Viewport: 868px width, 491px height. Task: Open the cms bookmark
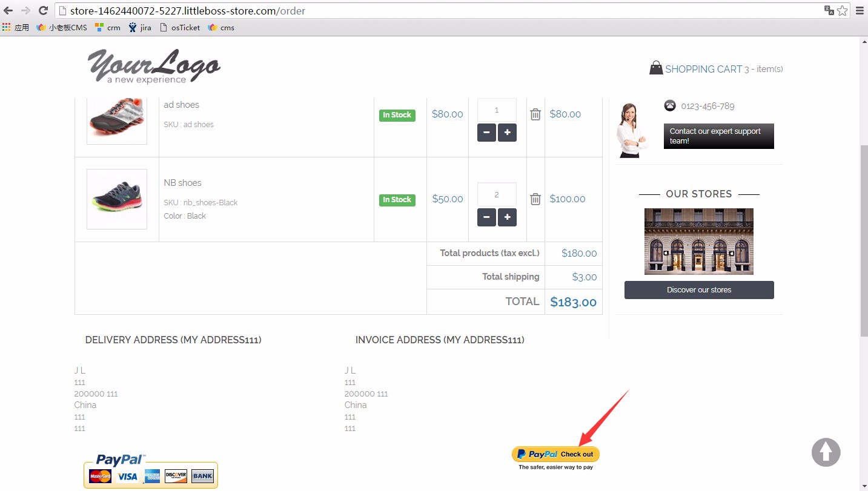[x=221, y=27]
